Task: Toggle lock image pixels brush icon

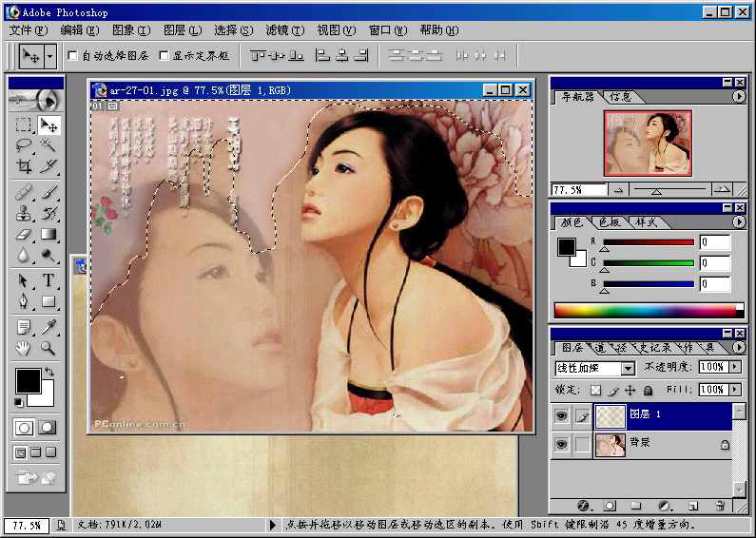Action: (613, 390)
